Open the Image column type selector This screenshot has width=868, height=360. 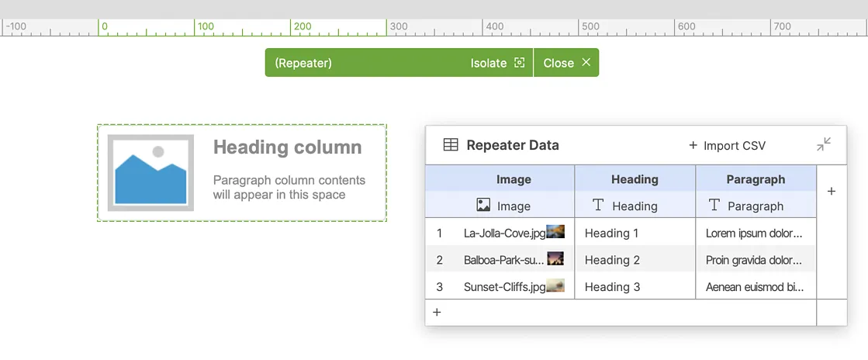[503, 206]
